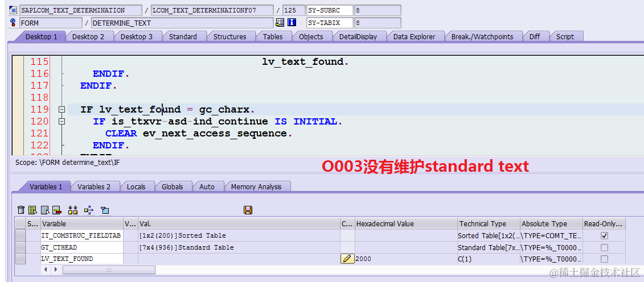Click the blue info icon in header
This screenshot has height=282, width=644.
pos(292,23)
